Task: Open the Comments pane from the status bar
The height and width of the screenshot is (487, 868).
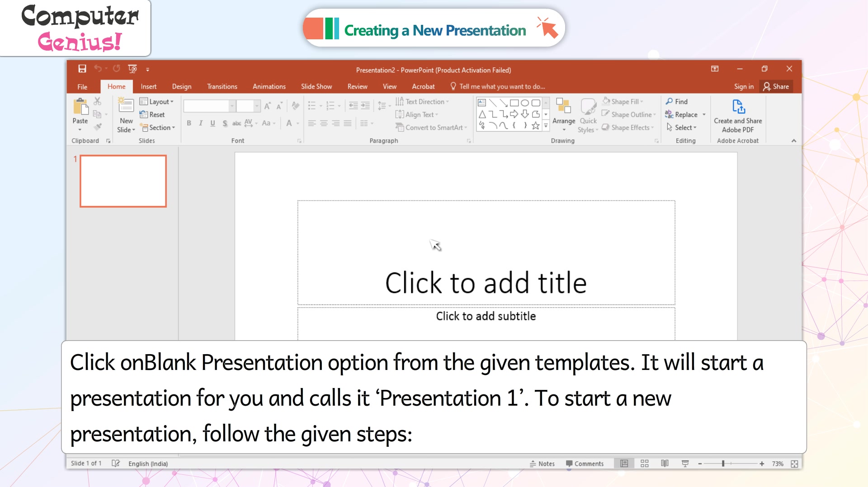Action: click(x=585, y=464)
